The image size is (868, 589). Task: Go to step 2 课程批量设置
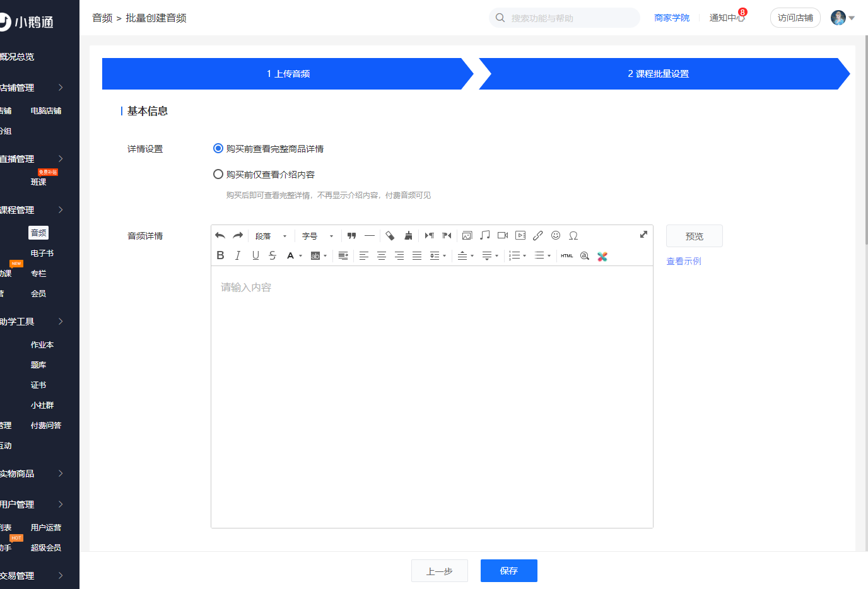point(659,74)
